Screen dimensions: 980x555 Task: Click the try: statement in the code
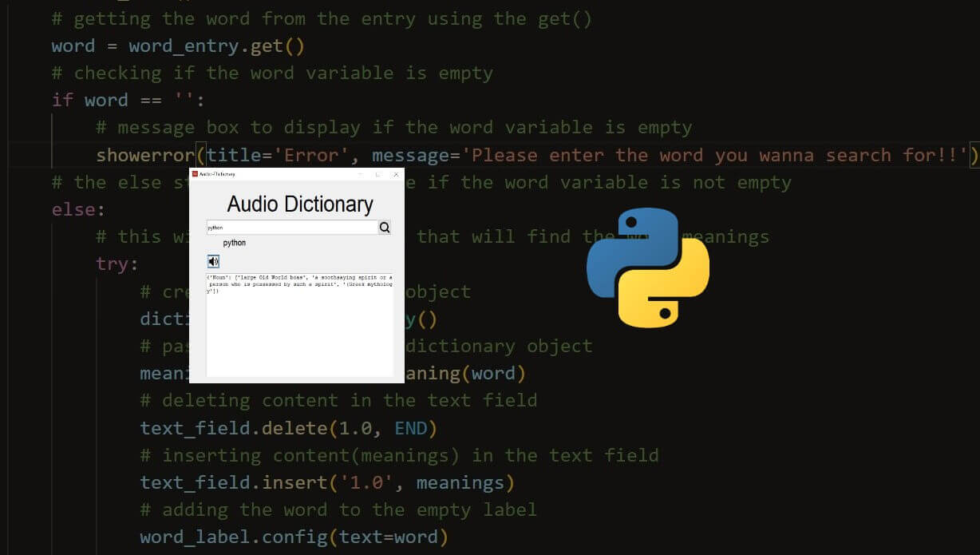[x=112, y=264]
